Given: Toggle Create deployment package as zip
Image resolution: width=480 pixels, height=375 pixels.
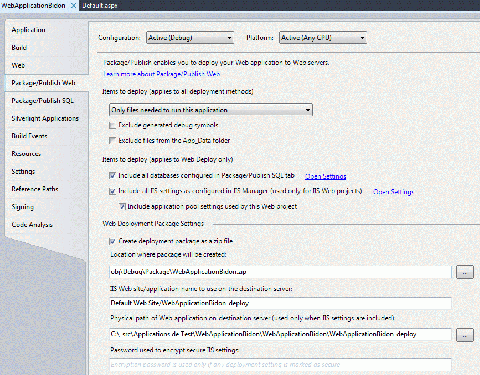Looking at the screenshot, I should point(113,241).
